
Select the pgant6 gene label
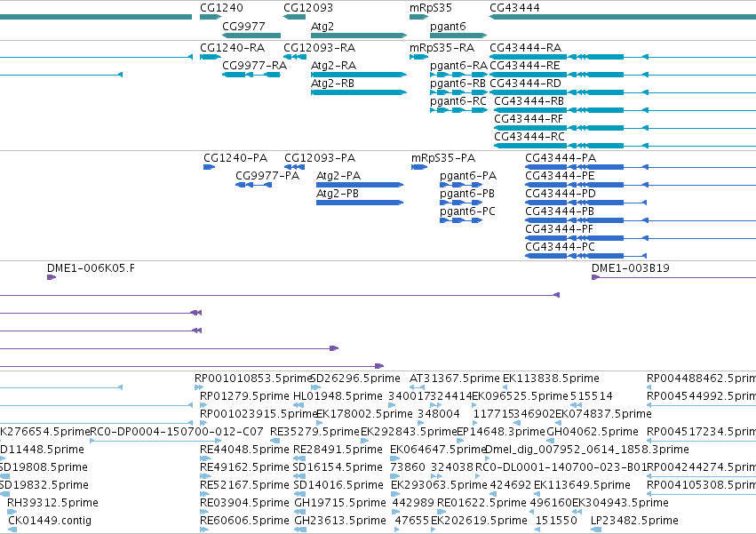448,26
